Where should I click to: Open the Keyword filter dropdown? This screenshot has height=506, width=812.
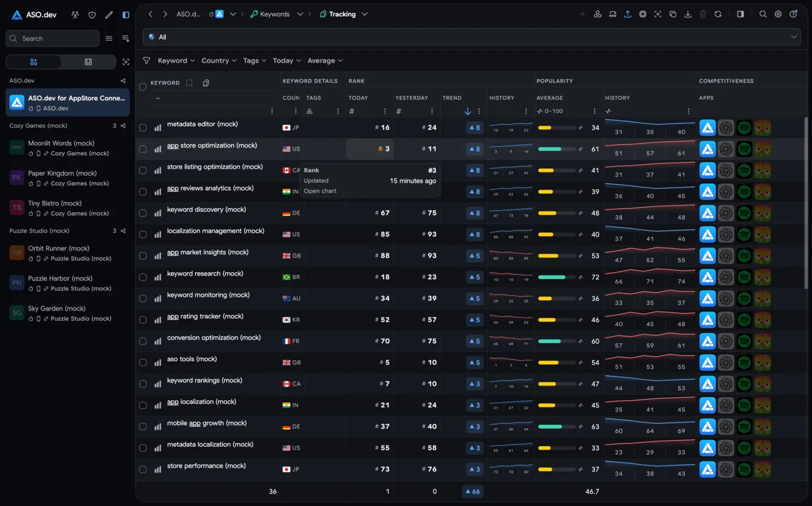click(x=176, y=60)
